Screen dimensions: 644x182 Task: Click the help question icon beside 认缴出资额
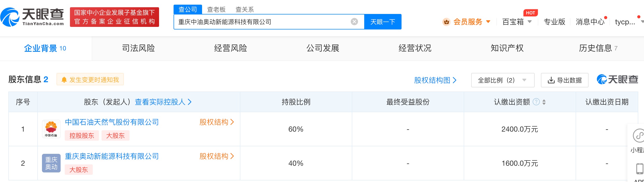click(x=536, y=102)
